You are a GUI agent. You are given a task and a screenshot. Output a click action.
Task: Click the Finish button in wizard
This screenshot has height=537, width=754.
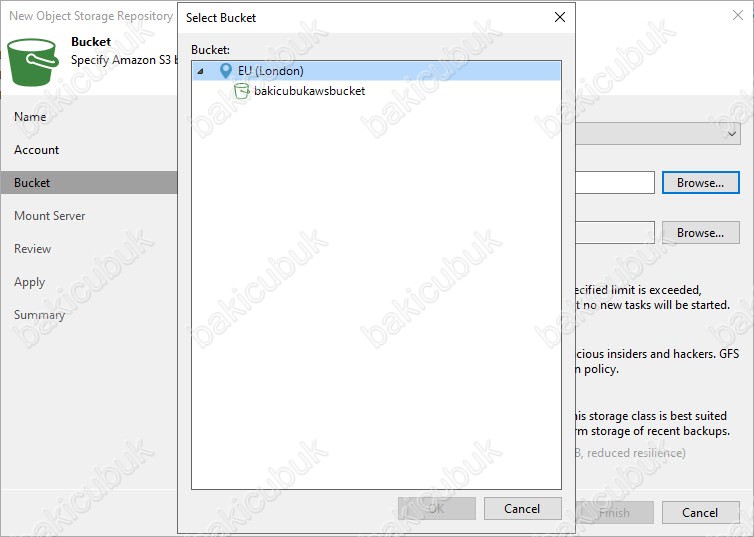point(614,512)
